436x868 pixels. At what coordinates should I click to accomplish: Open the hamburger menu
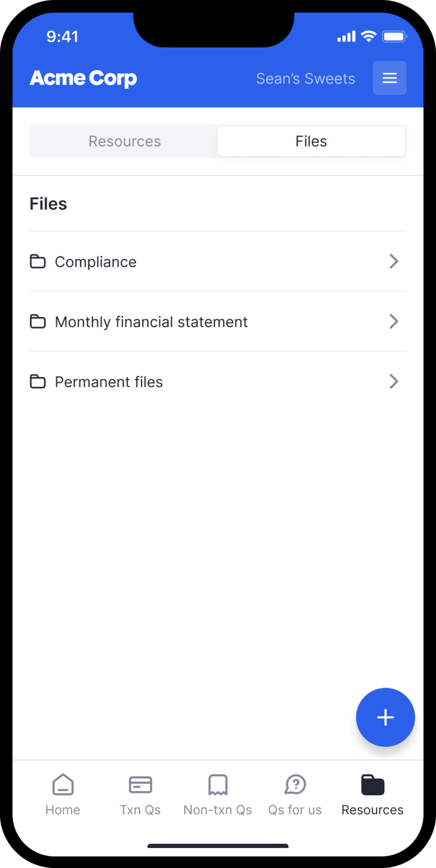click(389, 78)
